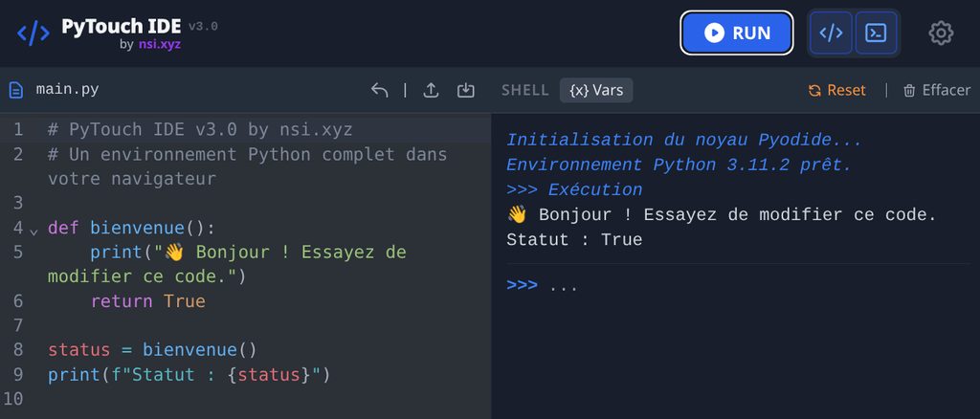Open the nsi.xyz link

159,44
